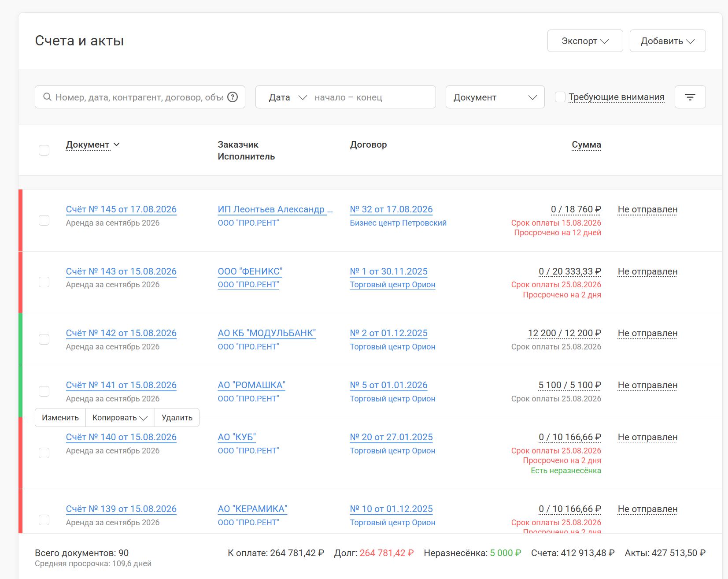Image resolution: width=728 pixels, height=579 pixels.
Task: Click the начало – конец date range field
Action: pos(372,97)
